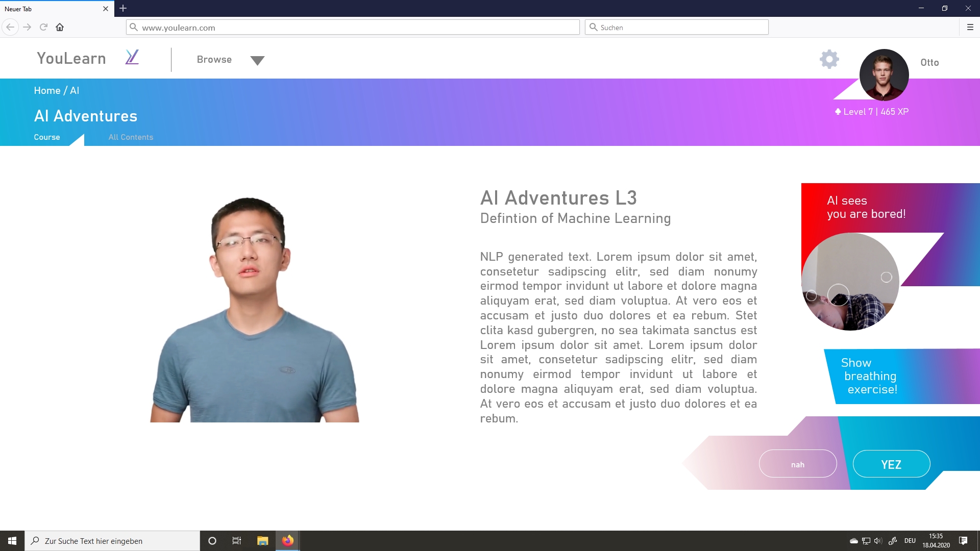980x551 pixels.
Task: Reload the page with refresh icon
Action: [x=43, y=28]
